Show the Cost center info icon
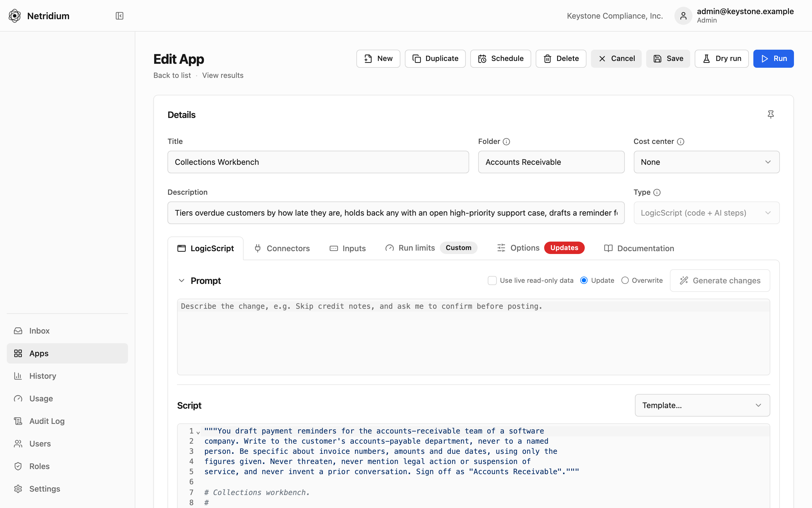812x508 pixels. click(x=680, y=142)
